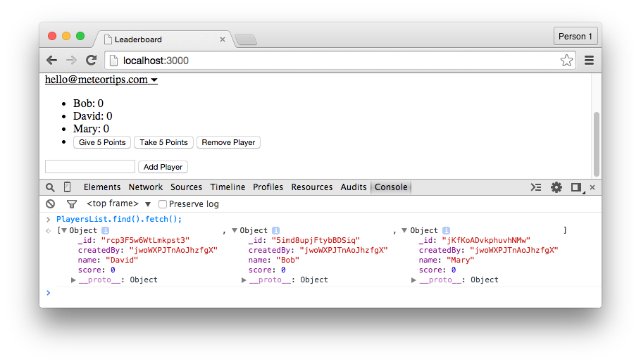
Task: Go back using the browser back arrow
Action: click(52, 61)
